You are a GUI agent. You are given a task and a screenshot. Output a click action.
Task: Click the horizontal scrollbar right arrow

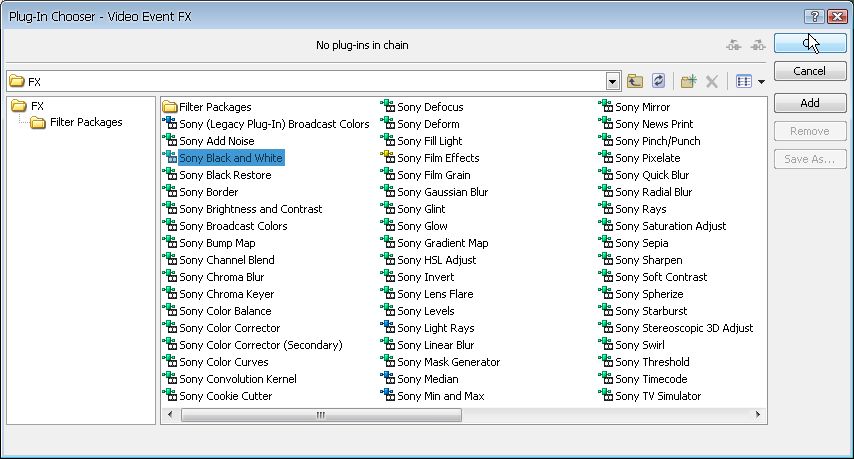click(759, 414)
